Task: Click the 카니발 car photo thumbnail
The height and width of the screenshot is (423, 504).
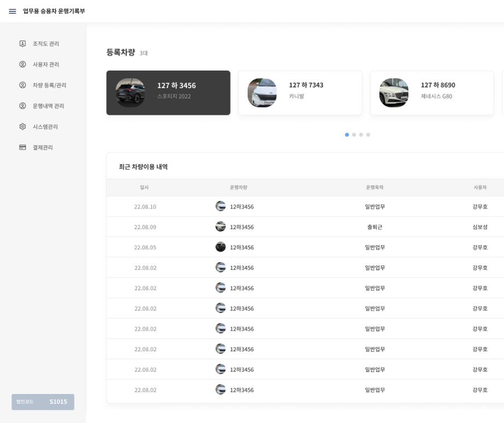Action: (x=262, y=92)
